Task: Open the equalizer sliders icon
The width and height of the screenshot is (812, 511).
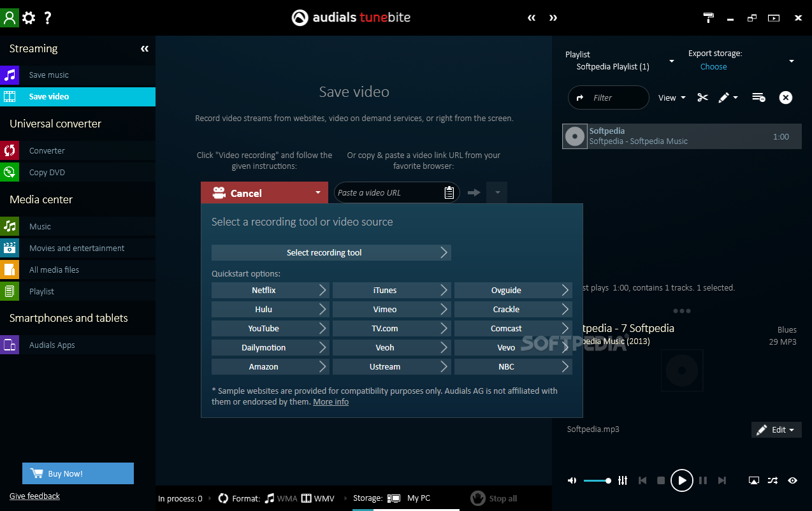Action: pyautogui.click(x=623, y=480)
